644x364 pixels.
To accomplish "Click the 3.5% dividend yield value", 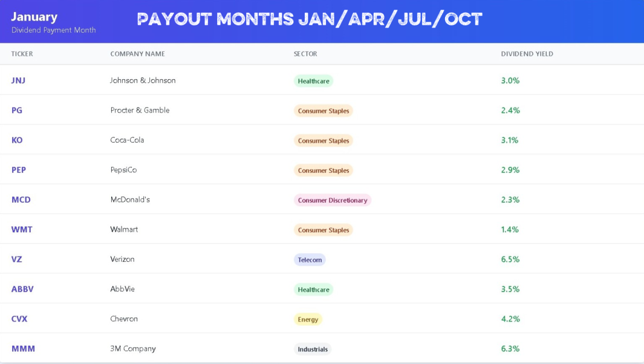I will pos(510,289).
